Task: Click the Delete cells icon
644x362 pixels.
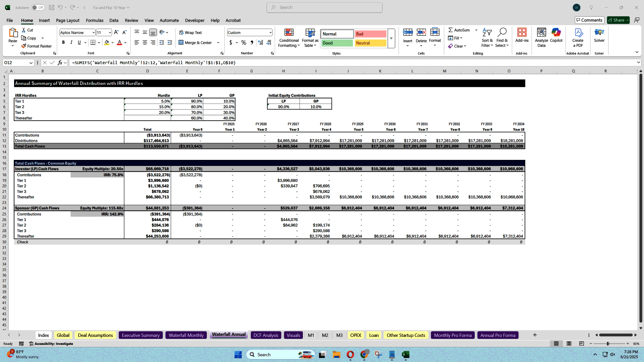Action: 421,32
